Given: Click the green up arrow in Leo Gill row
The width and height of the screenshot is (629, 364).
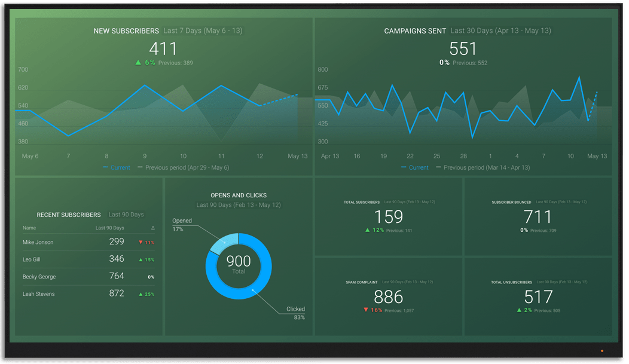Looking at the screenshot, I should click(141, 260).
